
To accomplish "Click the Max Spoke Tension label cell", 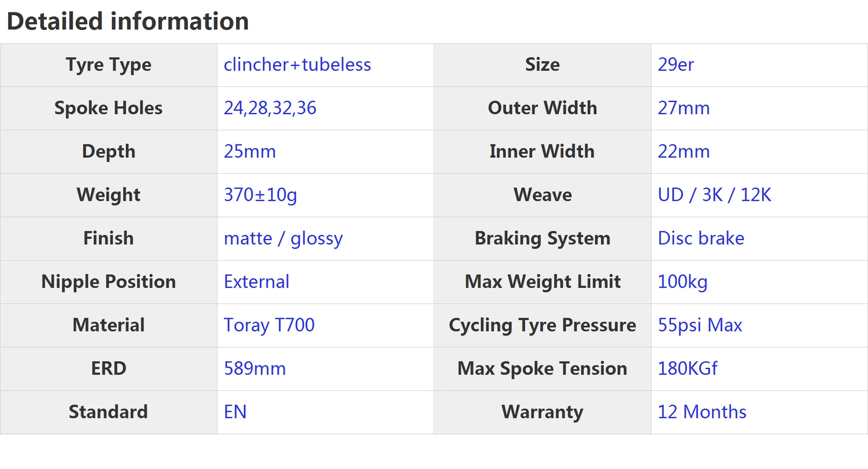I will pyautogui.click(x=542, y=369).
